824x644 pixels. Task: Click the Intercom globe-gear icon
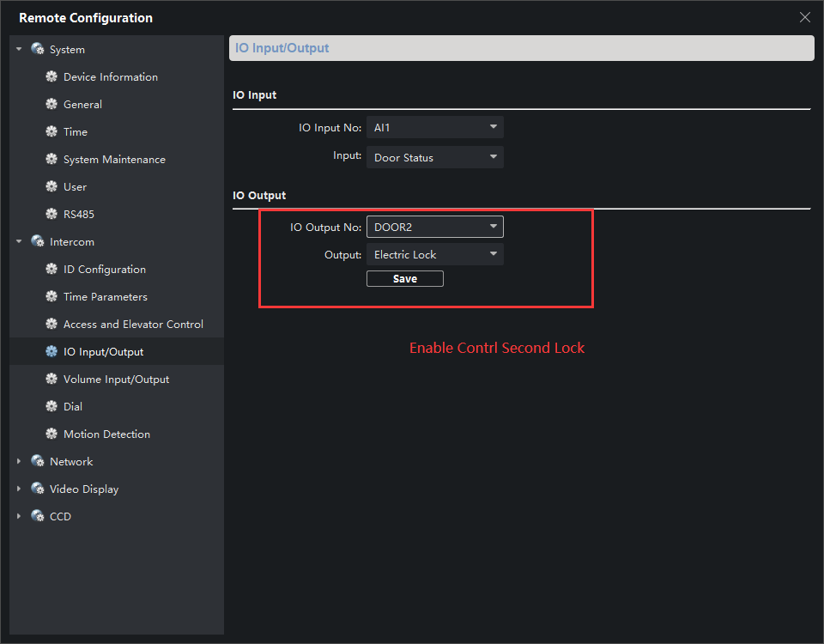coord(38,241)
